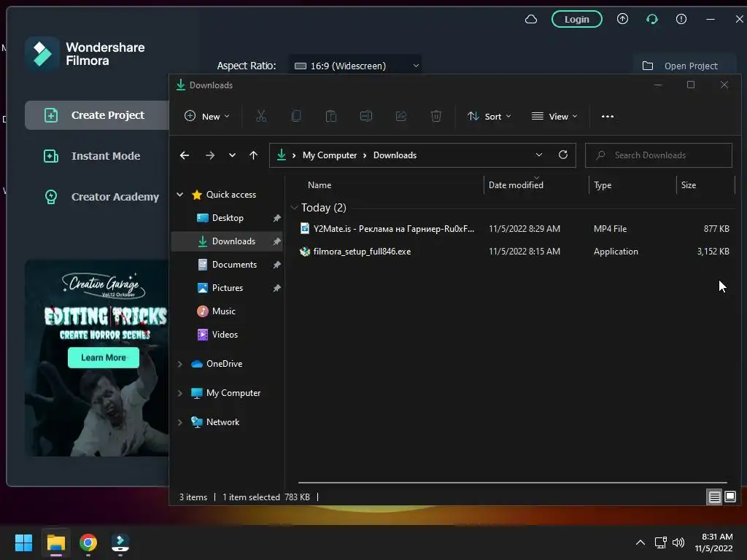Expand the Network tree node
Viewport: 747px width, 560px height.
(180, 422)
